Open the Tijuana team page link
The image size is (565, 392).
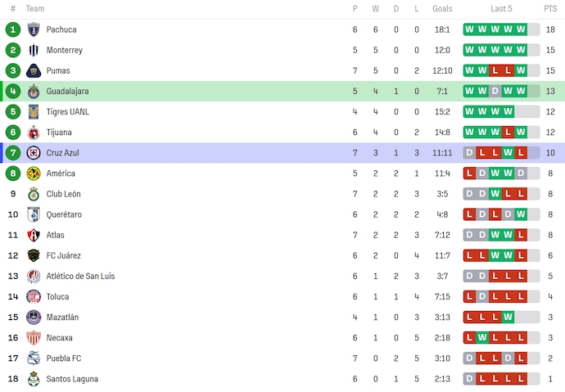[58, 133]
